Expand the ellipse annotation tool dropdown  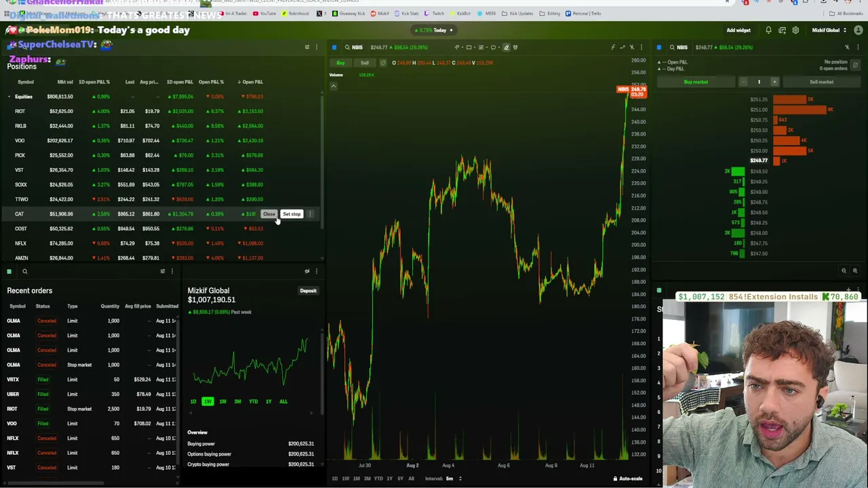[x=499, y=47]
